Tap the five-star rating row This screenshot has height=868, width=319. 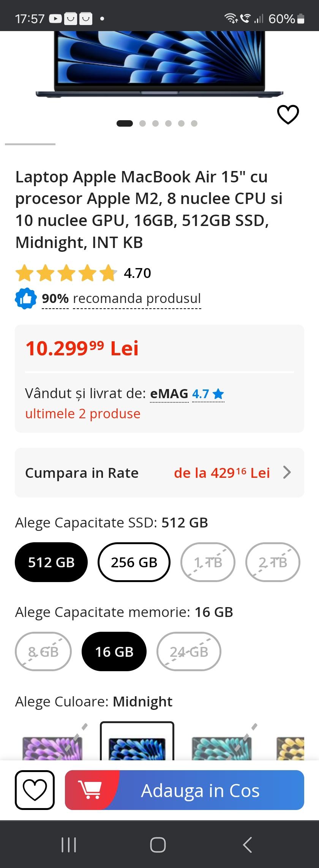[x=66, y=273]
